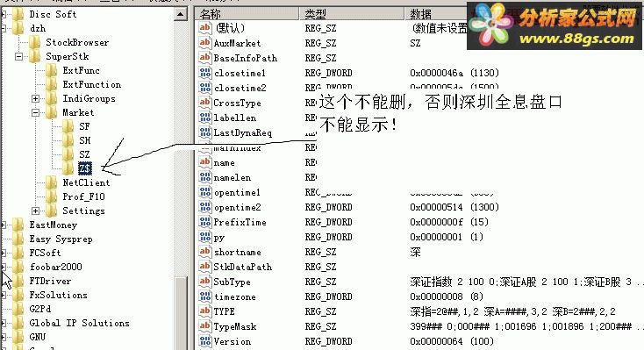Click the string icon beside SubType
Screen dimensions: 644x350
coord(205,282)
